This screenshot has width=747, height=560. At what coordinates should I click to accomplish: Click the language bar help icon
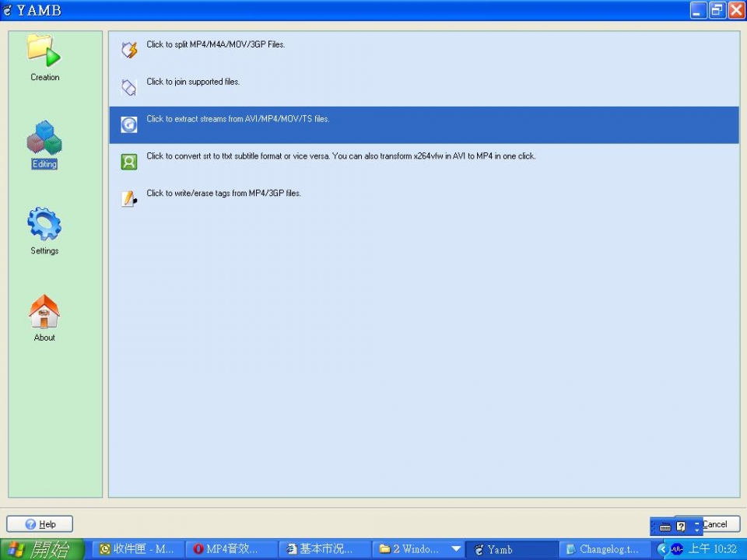click(x=681, y=527)
